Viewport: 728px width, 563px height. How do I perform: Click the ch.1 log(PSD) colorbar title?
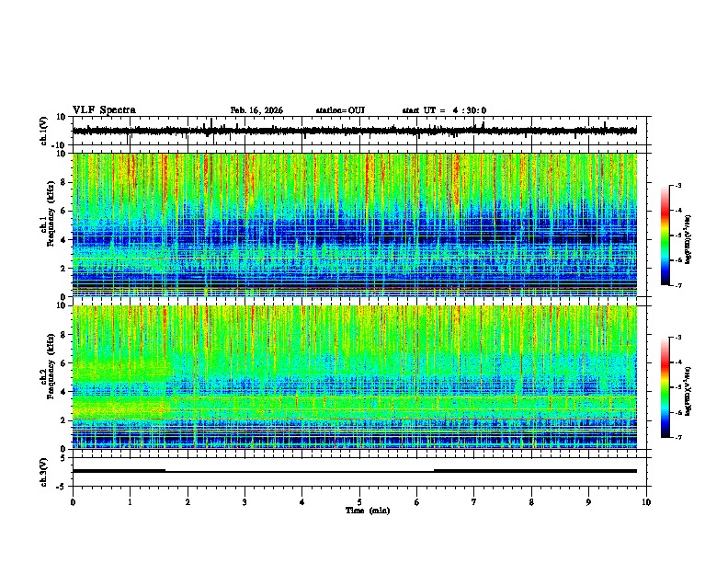tap(688, 239)
